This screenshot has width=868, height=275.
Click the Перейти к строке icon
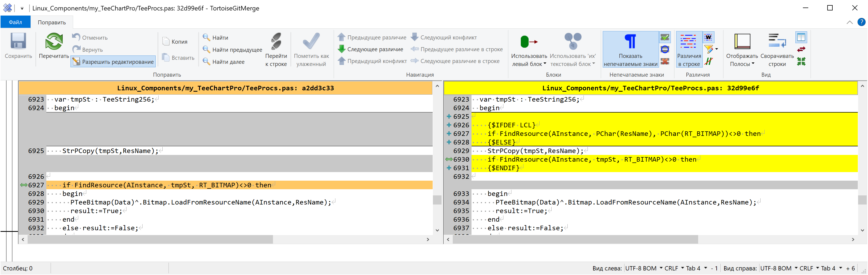point(276,42)
